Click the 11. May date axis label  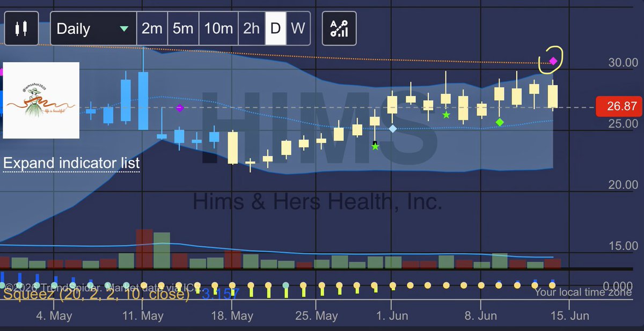click(x=143, y=317)
